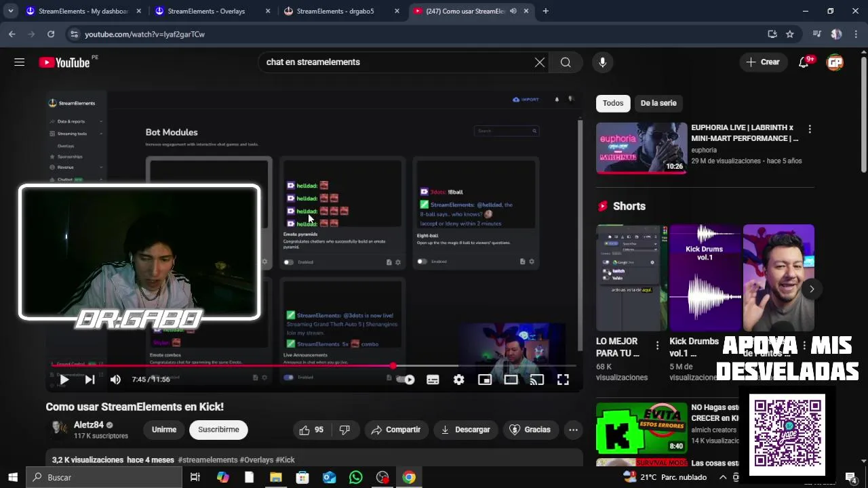
Task: Open the Crear menu button
Action: pos(763,62)
